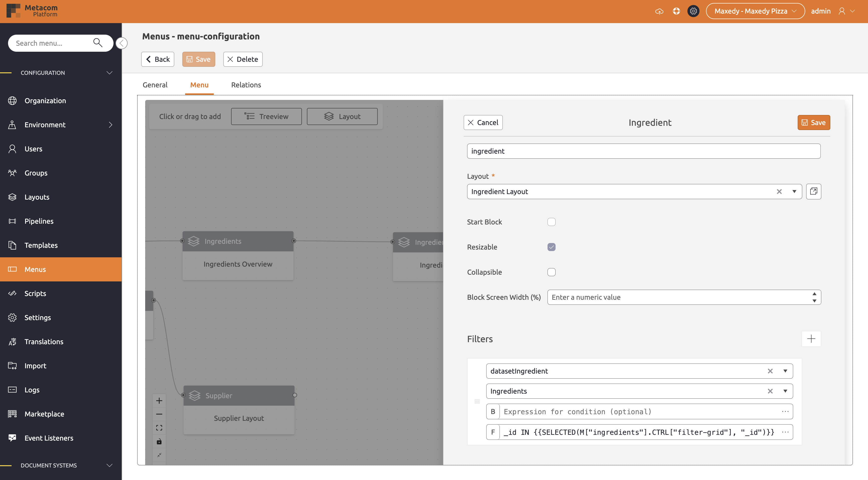
Task: Add a new filter with plus icon
Action: coord(811,338)
